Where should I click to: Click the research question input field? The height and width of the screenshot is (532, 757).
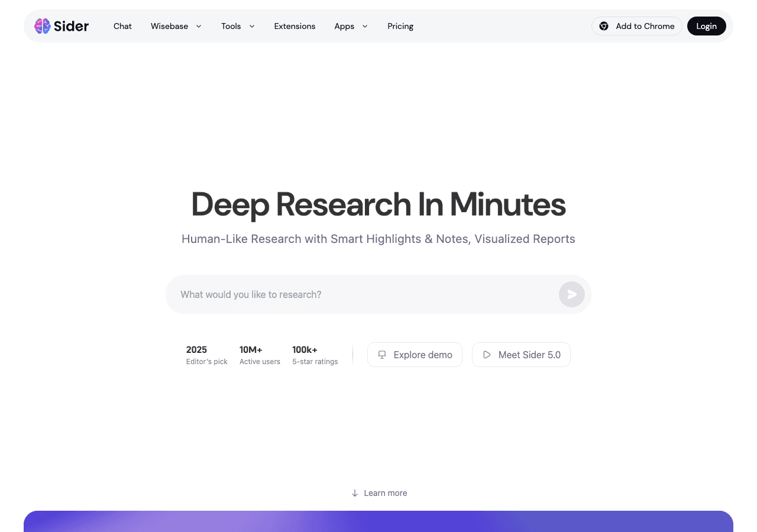355,294
